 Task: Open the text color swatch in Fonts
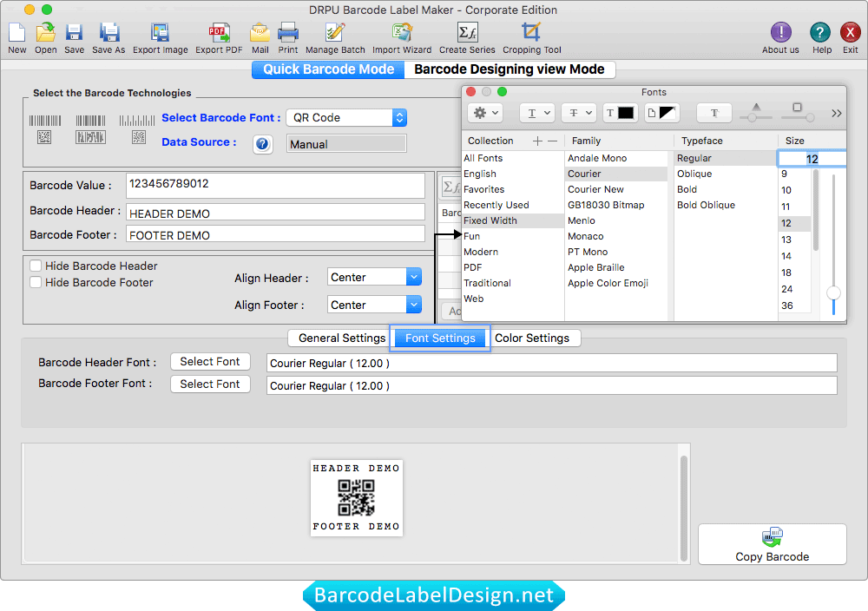click(620, 113)
